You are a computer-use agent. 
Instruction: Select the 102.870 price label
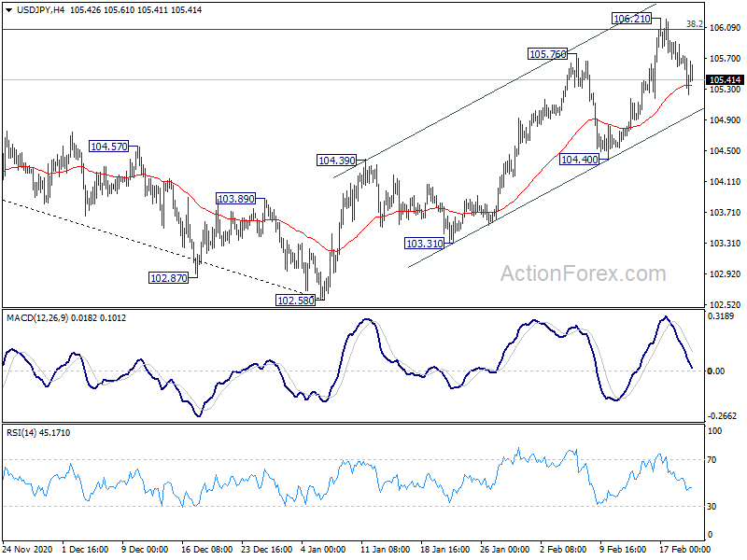tap(169, 277)
